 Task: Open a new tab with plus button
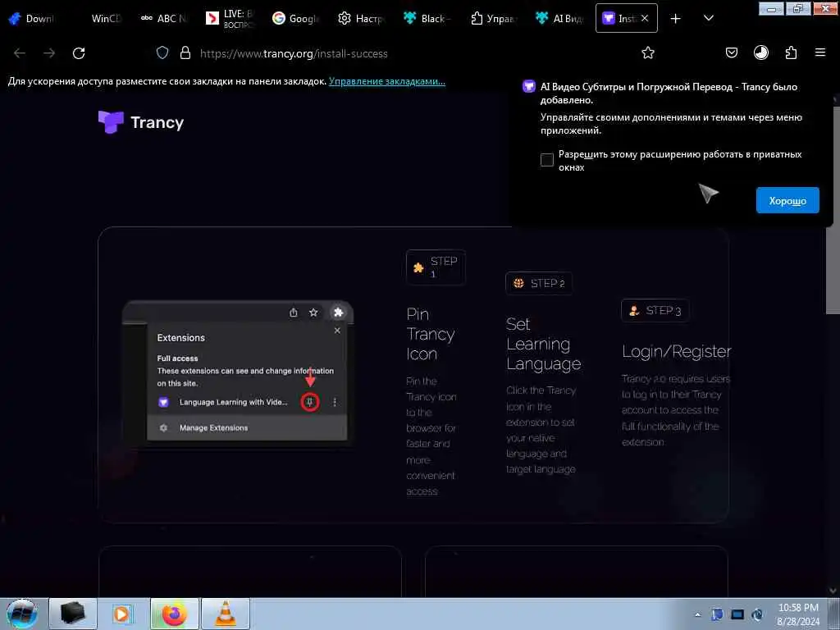point(676,19)
